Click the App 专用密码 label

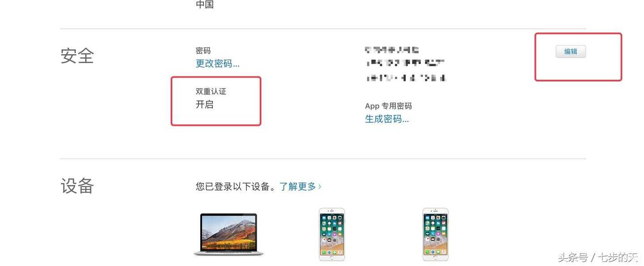coord(388,106)
